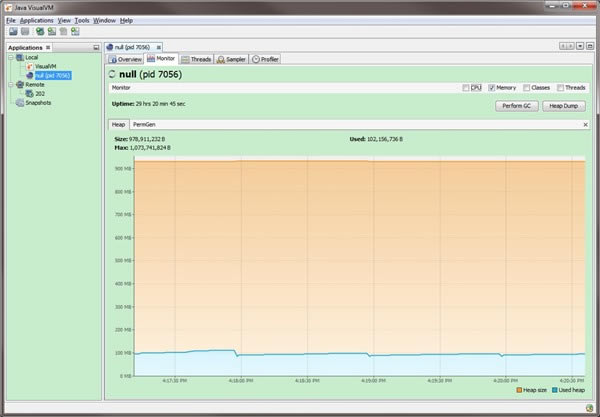Click the Add JMX Connection toolbar icon

tap(52, 31)
